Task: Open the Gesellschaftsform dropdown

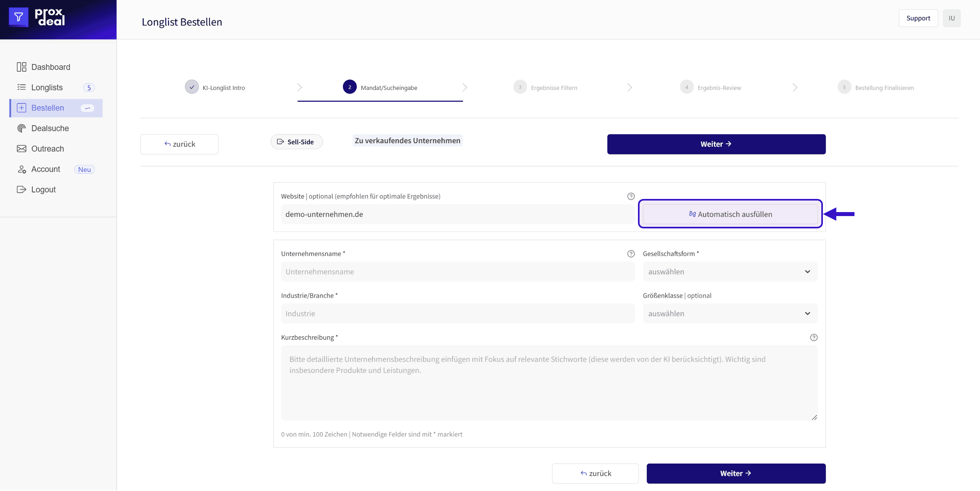Action: (x=730, y=272)
